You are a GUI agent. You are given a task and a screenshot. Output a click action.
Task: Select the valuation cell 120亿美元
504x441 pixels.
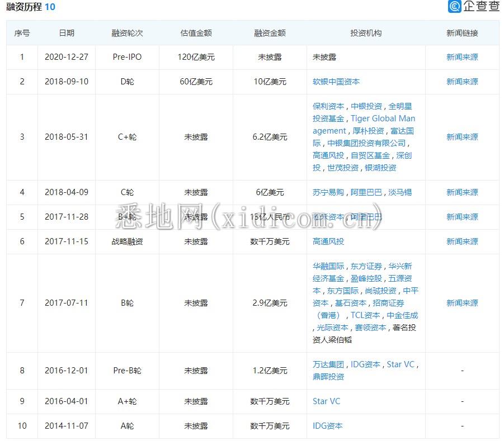coord(196,57)
